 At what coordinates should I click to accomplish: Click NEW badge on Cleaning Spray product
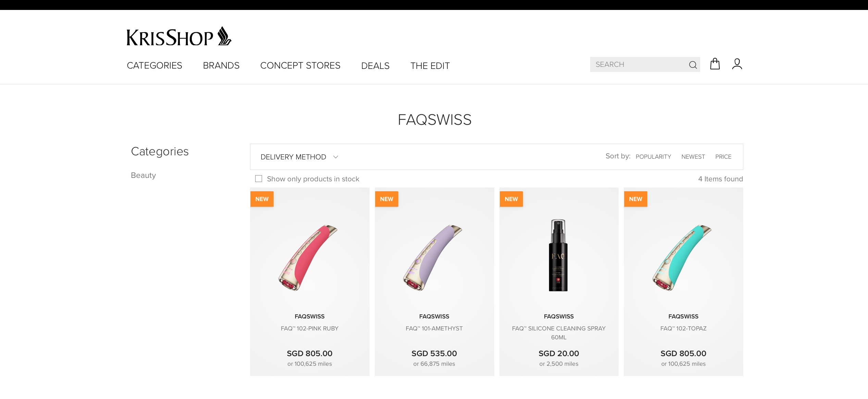511,199
